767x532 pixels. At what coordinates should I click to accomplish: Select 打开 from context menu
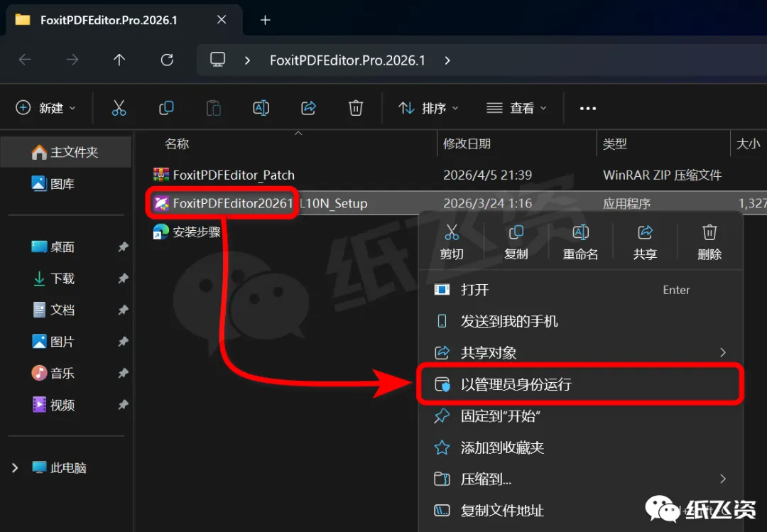[x=581, y=290]
